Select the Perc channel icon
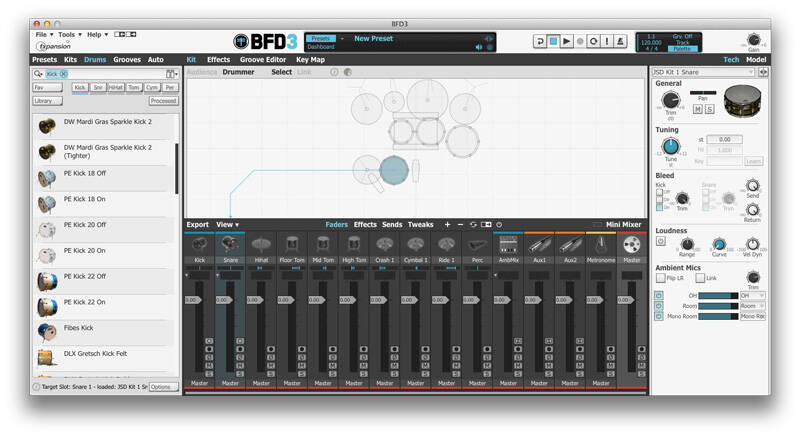The width and height of the screenshot is (800, 436). click(x=477, y=245)
